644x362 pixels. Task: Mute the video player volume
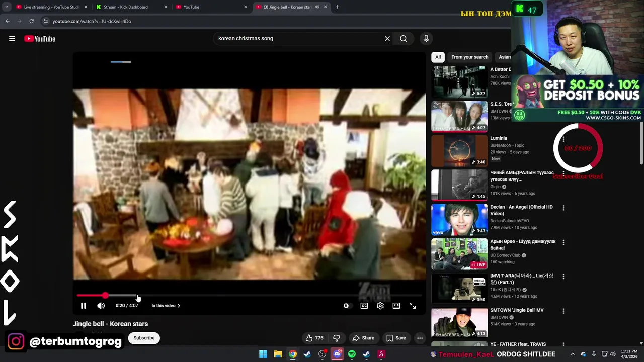pyautogui.click(x=101, y=305)
